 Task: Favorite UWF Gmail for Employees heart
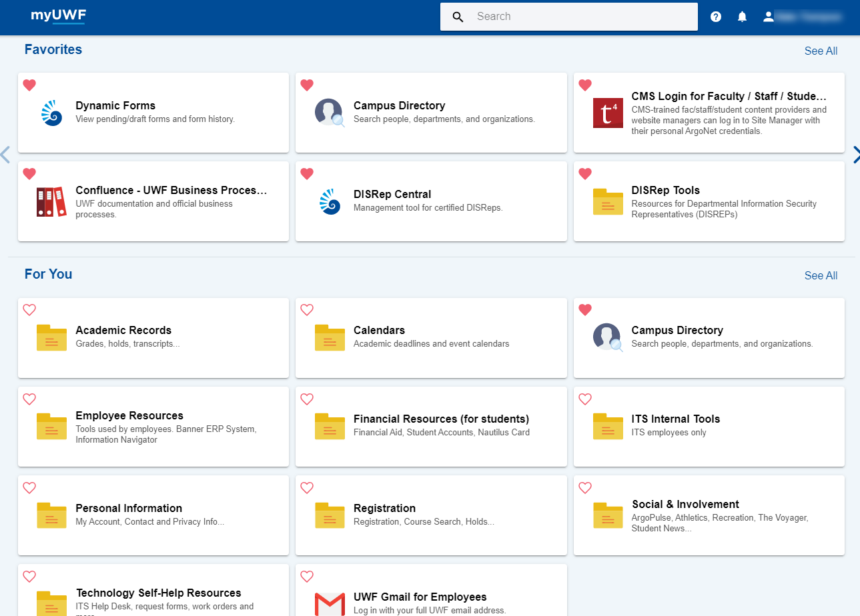click(307, 577)
